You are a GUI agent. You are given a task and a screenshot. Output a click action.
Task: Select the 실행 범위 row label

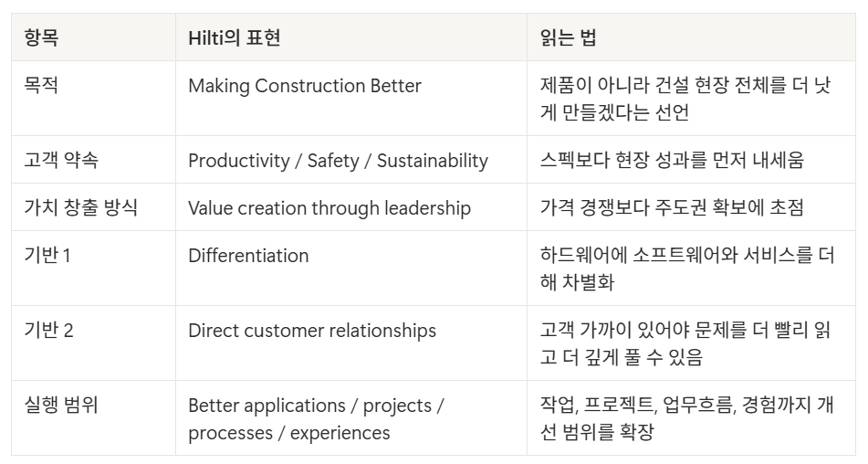61,405
